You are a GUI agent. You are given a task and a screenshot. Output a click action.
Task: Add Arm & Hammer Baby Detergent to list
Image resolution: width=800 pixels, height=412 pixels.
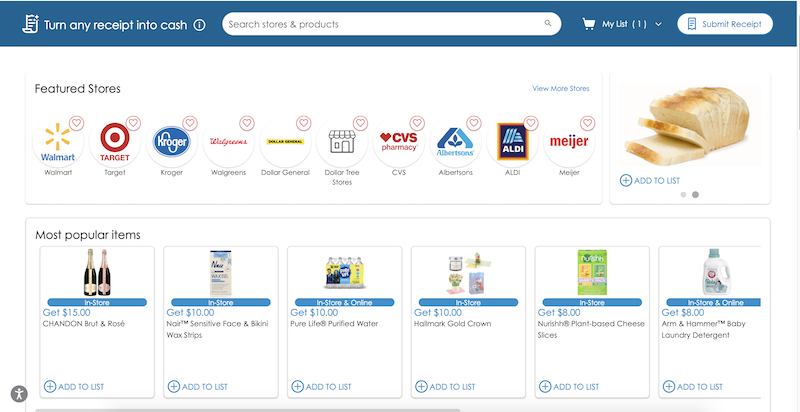[692, 387]
